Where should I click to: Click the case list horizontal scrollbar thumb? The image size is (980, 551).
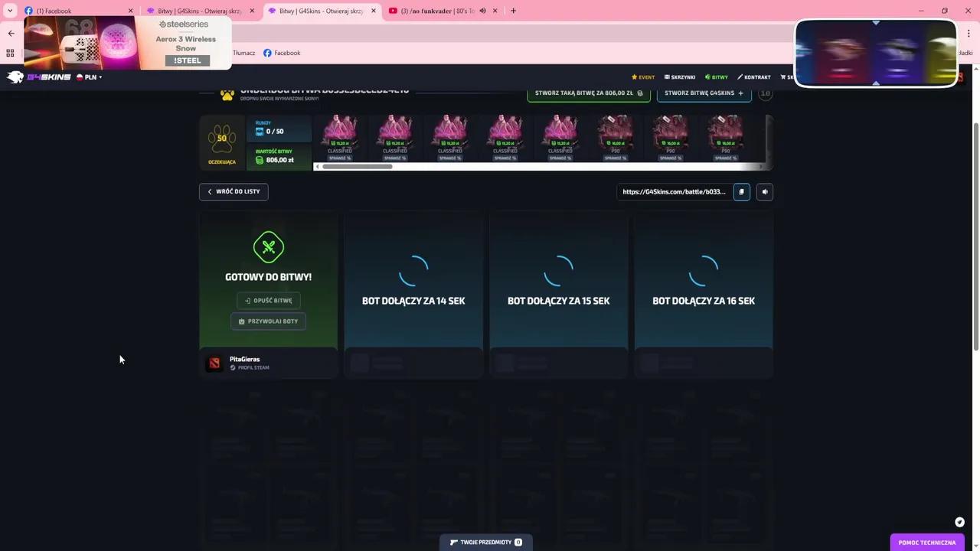coord(358,166)
